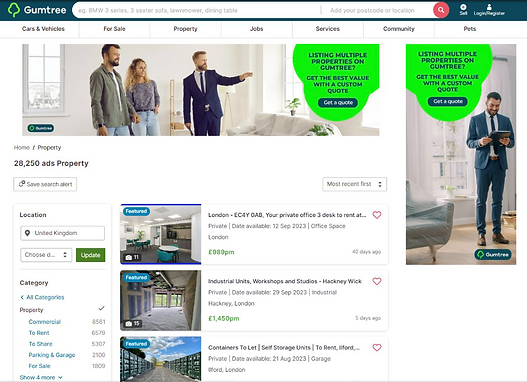Filter by Commercial category
Screen dimensions: 527x382
tap(45, 322)
